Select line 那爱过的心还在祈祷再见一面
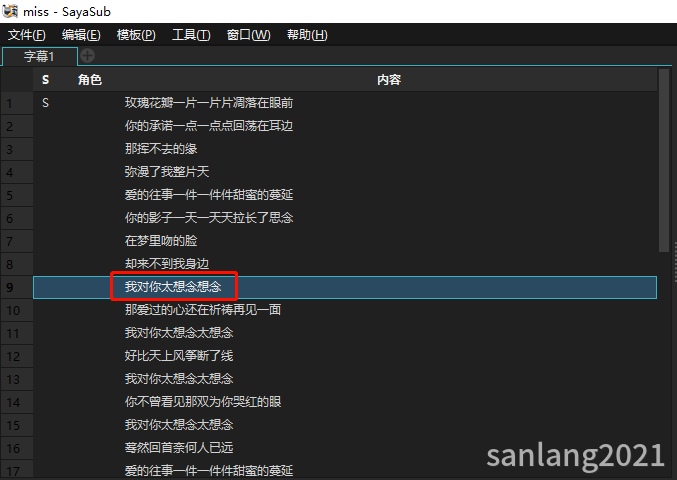Image resolution: width=677 pixels, height=480 pixels. [202, 309]
